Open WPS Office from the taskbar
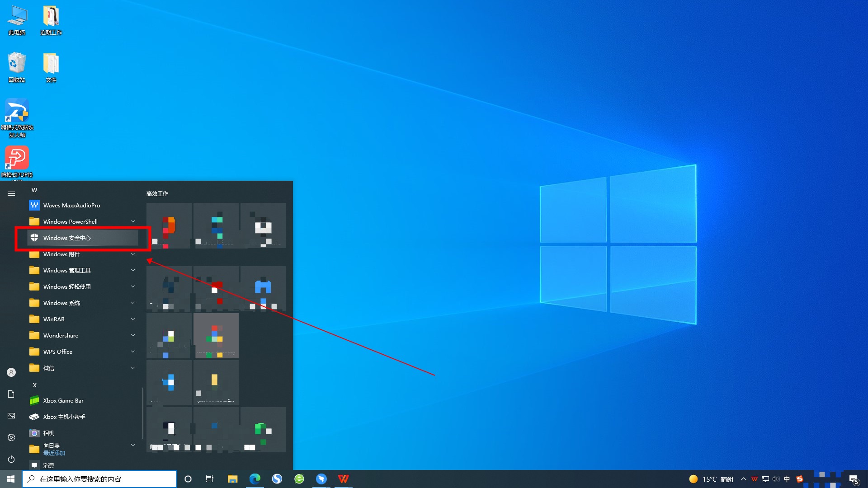 [x=344, y=479]
